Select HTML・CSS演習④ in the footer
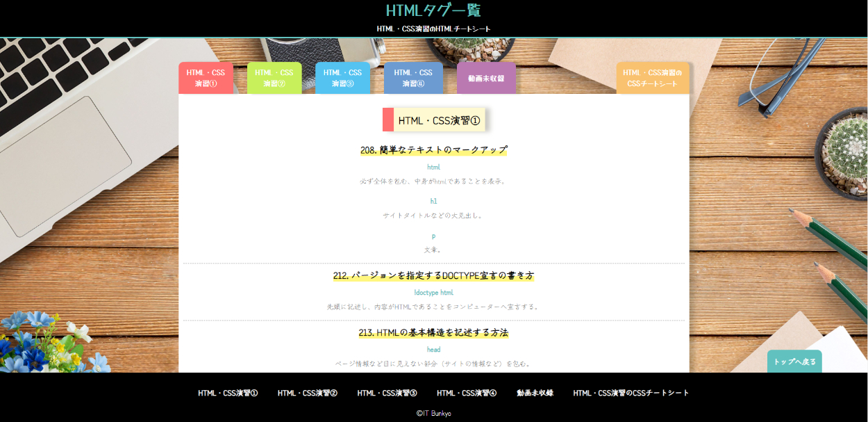This screenshot has width=868, height=422. point(467,393)
